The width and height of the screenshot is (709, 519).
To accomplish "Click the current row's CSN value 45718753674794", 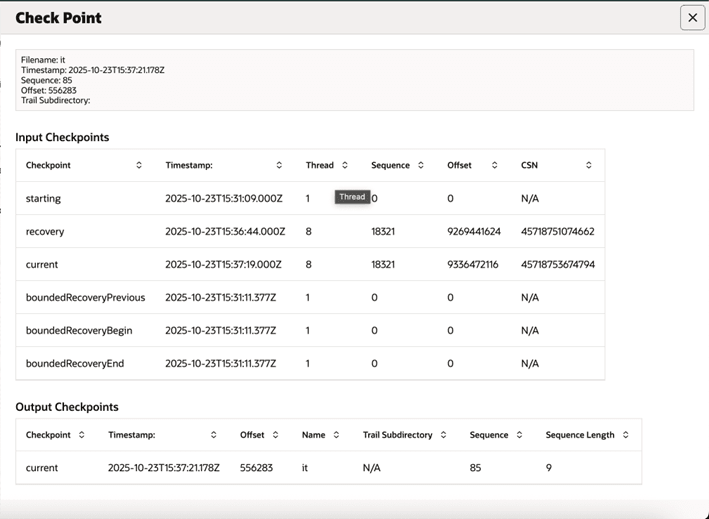I will click(x=558, y=264).
